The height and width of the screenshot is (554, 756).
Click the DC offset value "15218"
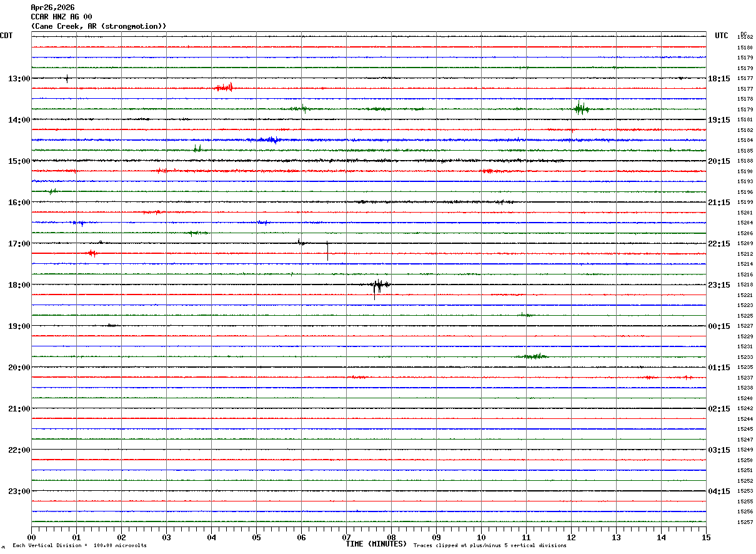[x=745, y=285]
